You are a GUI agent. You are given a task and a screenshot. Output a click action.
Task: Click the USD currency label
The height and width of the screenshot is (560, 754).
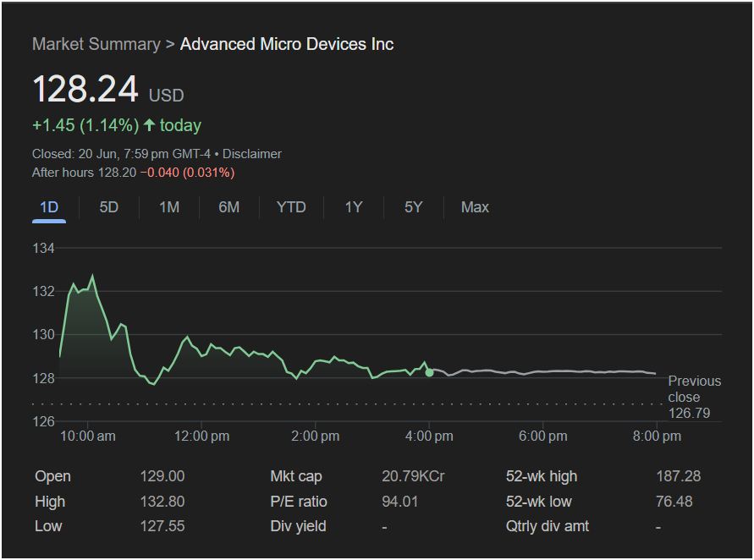tap(167, 96)
